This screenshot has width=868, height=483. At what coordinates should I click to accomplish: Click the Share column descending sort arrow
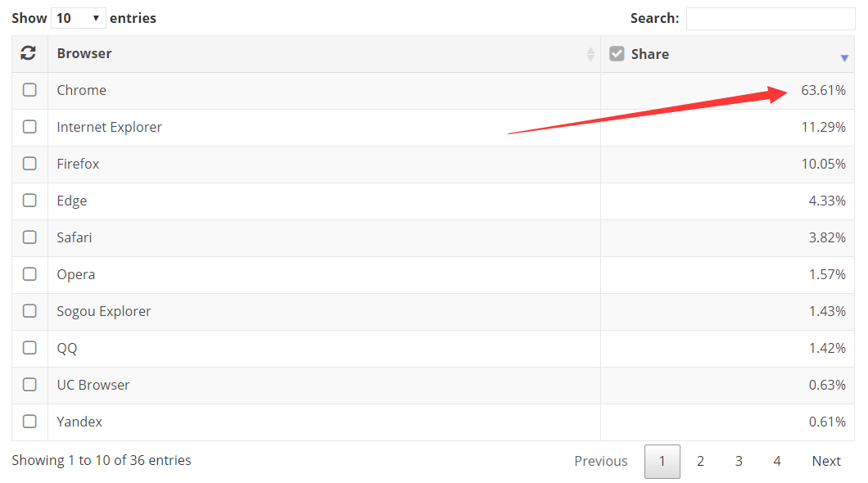pos(844,58)
